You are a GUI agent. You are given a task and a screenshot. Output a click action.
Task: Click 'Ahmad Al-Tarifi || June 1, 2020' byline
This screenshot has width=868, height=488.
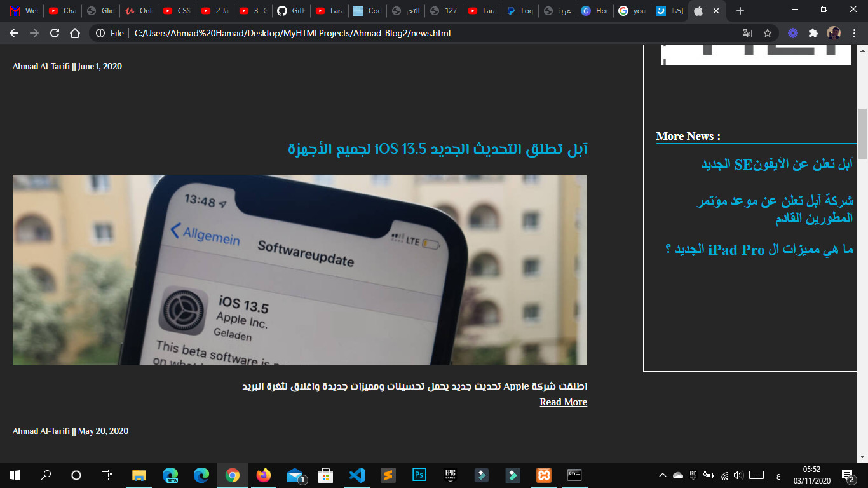[67, 66]
